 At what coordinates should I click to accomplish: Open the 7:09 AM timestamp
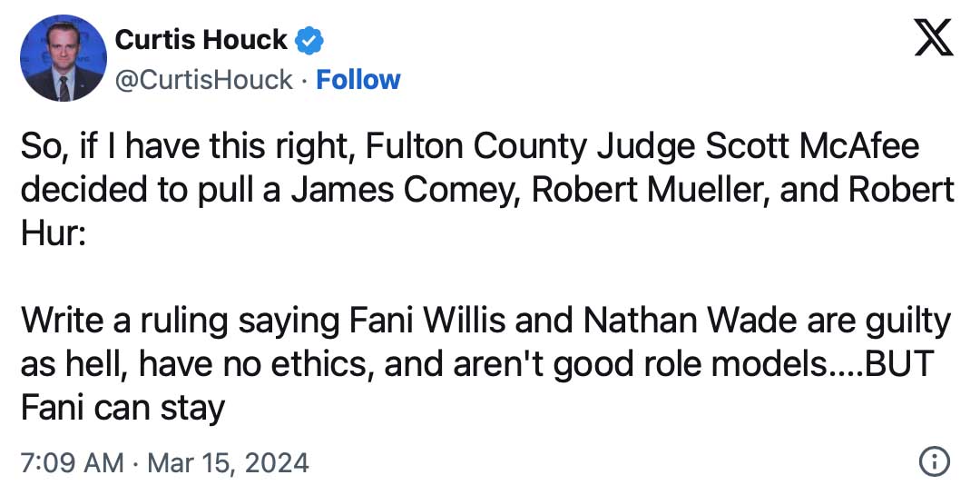72,463
